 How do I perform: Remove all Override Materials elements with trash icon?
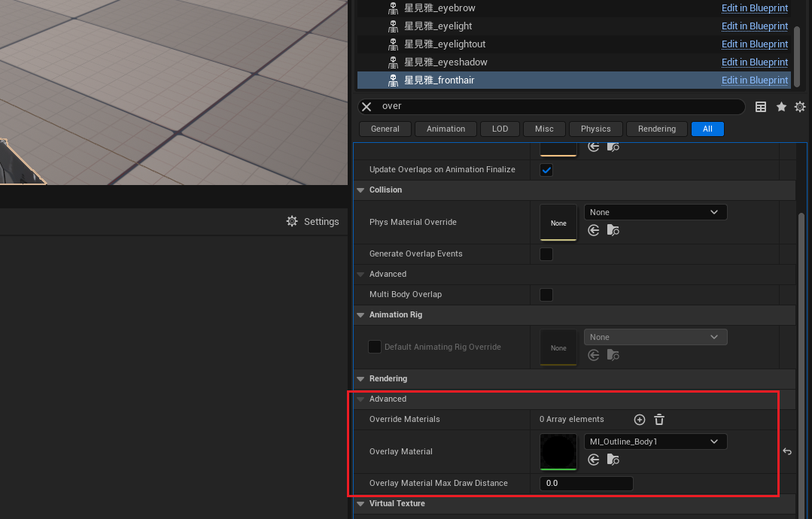(x=658, y=420)
